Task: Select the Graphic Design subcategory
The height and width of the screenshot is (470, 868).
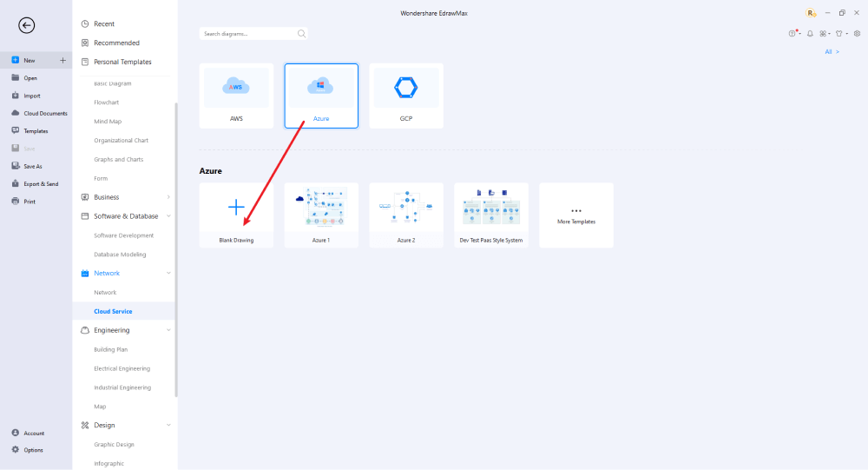Action: [x=114, y=445]
